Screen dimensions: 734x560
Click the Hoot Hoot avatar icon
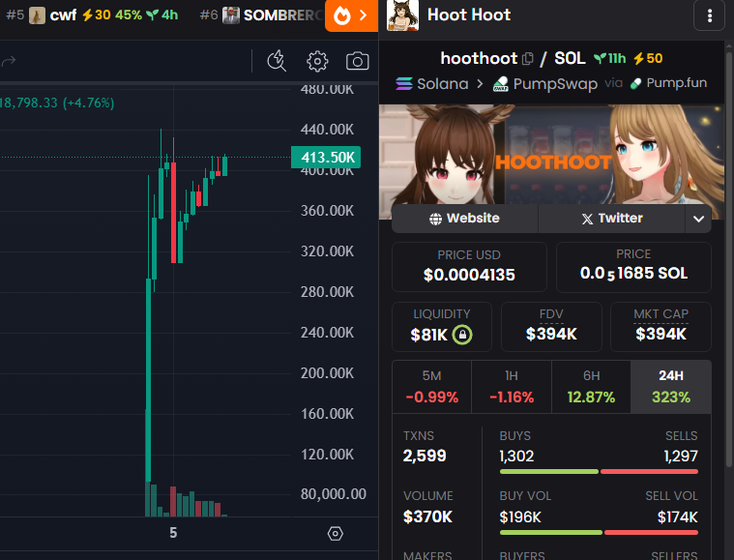click(x=402, y=15)
